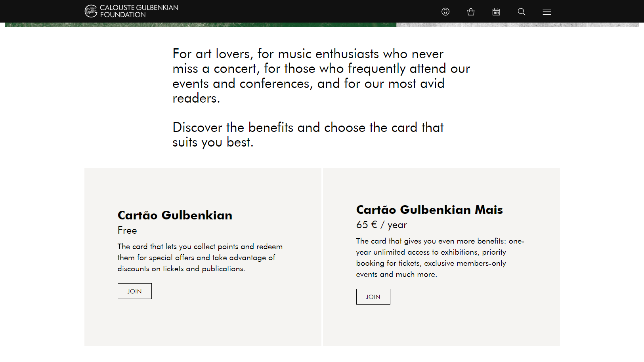Join the Cartão Gulbenkian Mais
The width and height of the screenshot is (644, 362).
(x=373, y=297)
